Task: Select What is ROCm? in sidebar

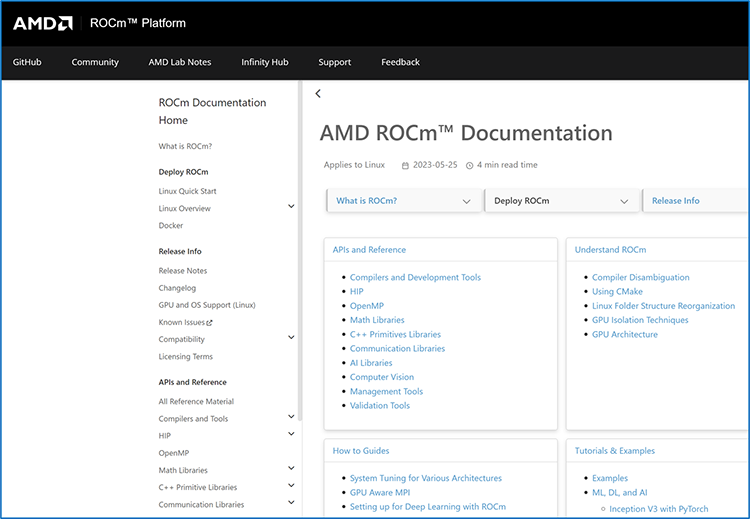Action: (x=185, y=146)
